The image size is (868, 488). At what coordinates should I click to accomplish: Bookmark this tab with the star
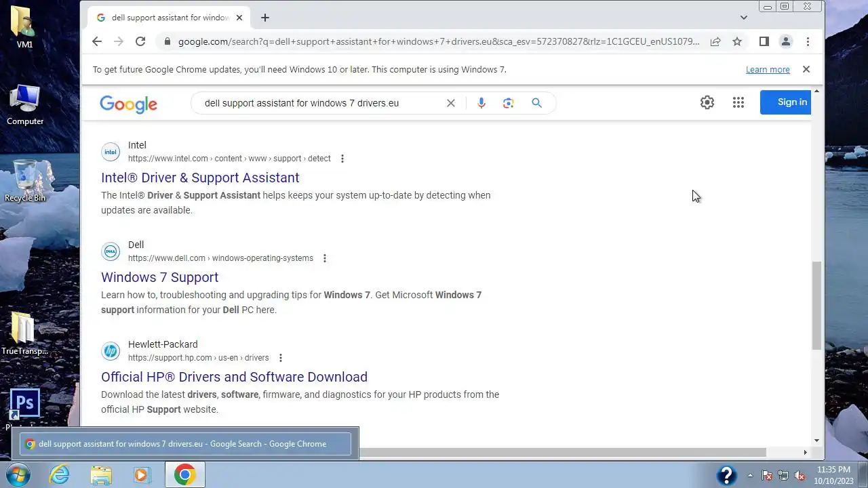click(737, 41)
